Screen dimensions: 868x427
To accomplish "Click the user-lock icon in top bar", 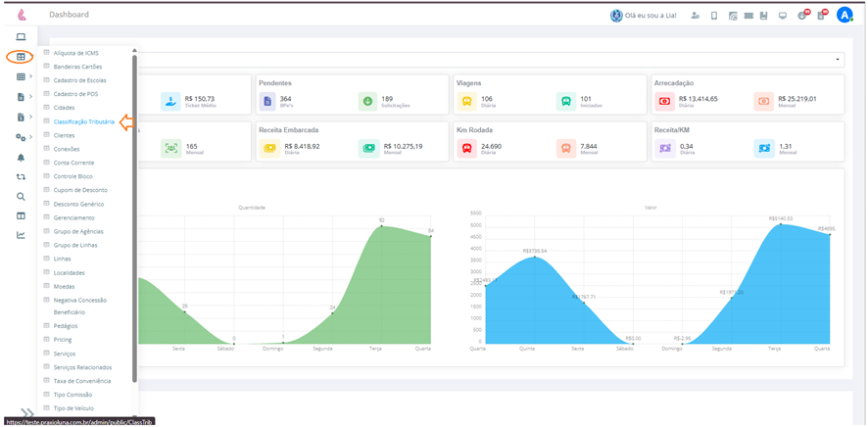I will pyautogui.click(x=696, y=16).
